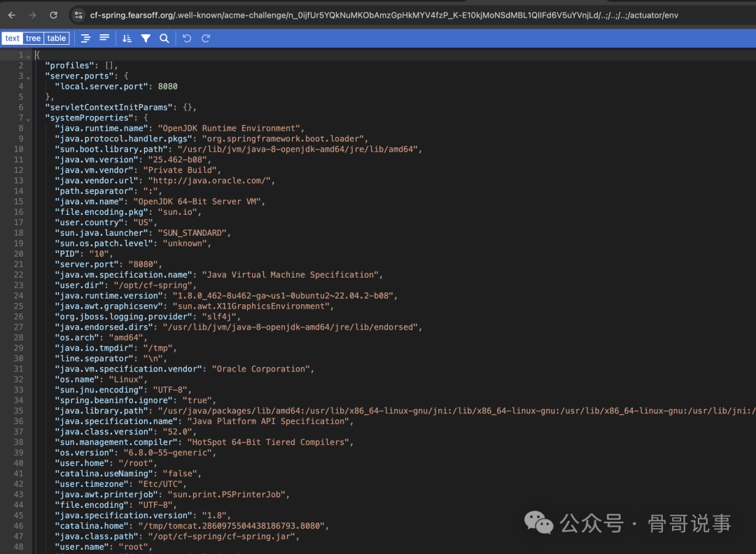The width and height of the screenshot is (756, 554).
Task: Navigate back in browser history
Action: [x=11, y=14]
